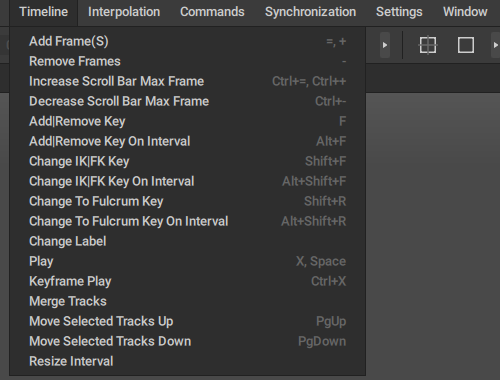Open the Interpolation menu
This screenshot has width=500, height=380.
pyautogui.click(x=124, y=12)
